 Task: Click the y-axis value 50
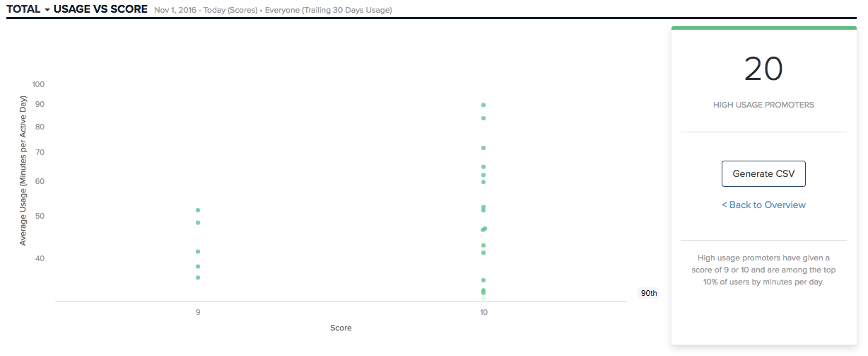tap(40, 215)
